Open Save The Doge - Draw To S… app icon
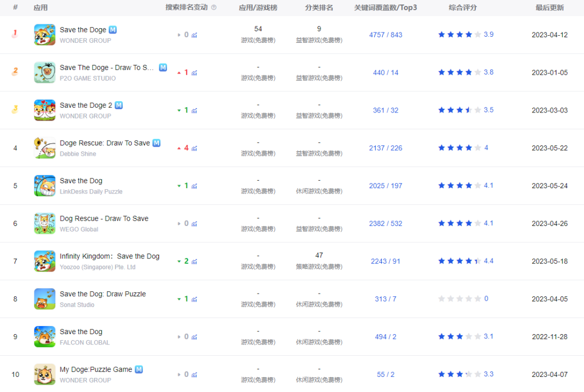 [45, 72]
